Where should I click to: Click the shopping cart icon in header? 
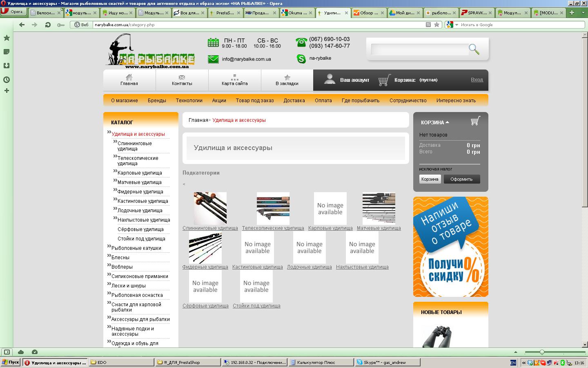(384, 80)
